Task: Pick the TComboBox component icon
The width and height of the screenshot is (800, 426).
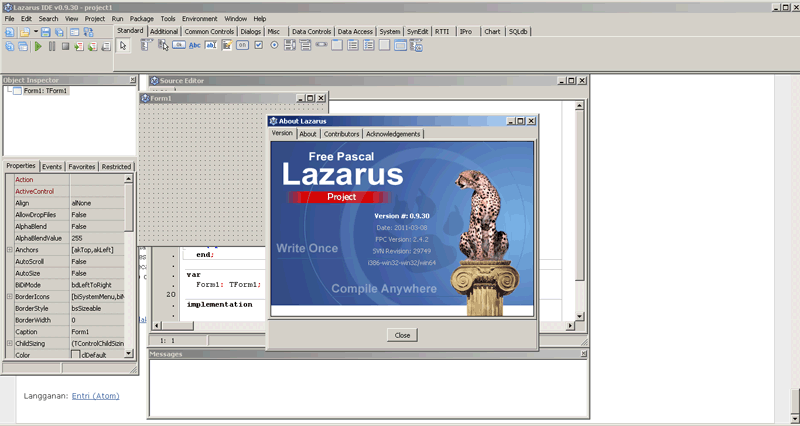Action: [x=306, y=45]
